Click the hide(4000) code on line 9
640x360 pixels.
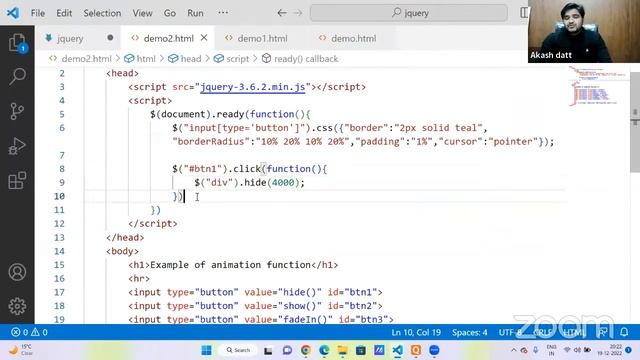[271, 182]
